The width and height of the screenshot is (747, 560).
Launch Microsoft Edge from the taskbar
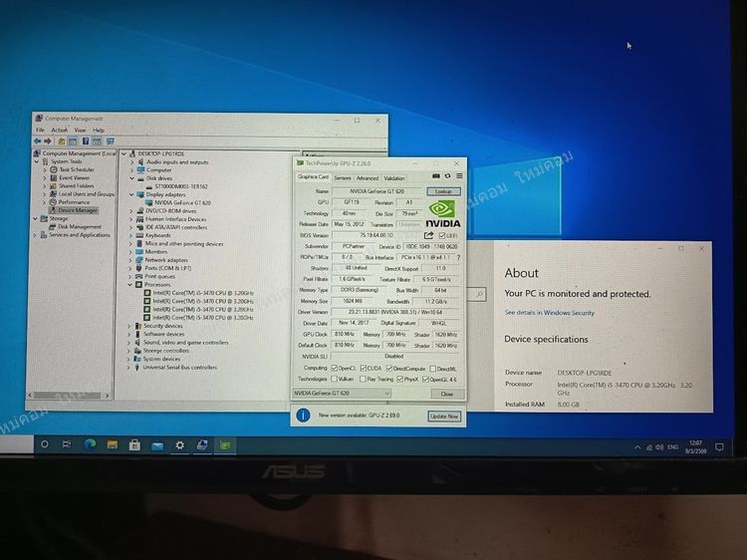(x=90, y=444)
